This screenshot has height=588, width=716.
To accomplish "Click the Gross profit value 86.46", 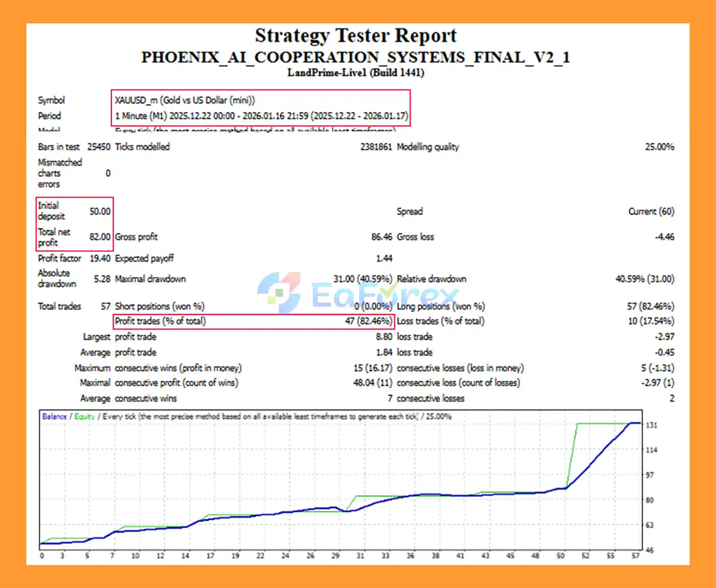I will (x=381, y=237).
